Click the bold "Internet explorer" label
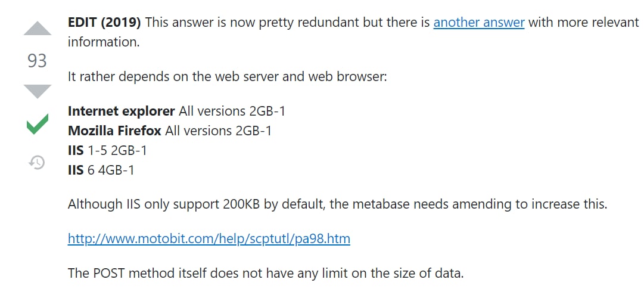Viewport: 644px width, 298px height. click(x=122, y=111)
